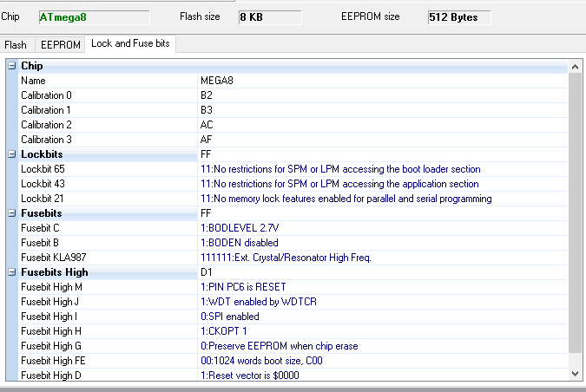Viewport: 586px width, 392px height.
Task: Collapse the Fusebits group
Action: (11, 213)
